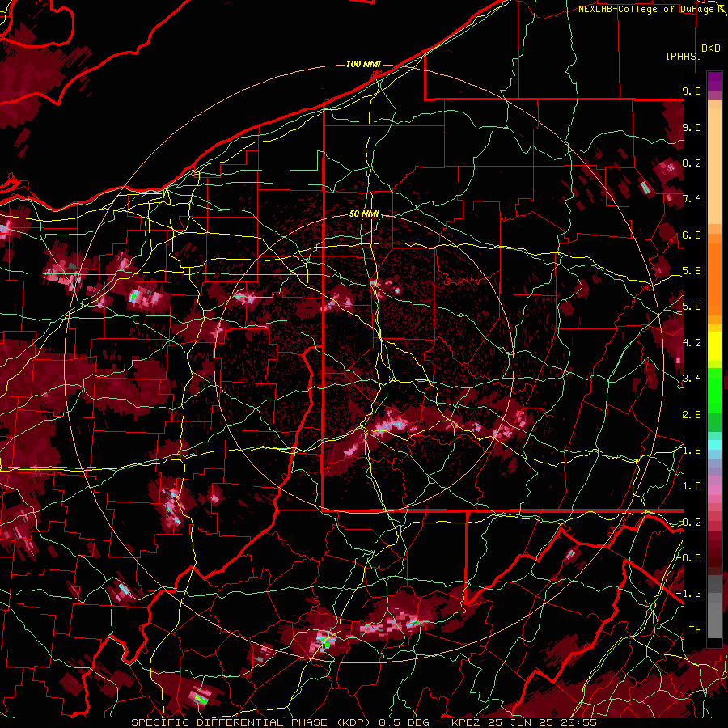Image resolution: width=728 pixels, height=728 pixels.
Task: Select the 50 NMI range ring label
Action: (364, 214)
